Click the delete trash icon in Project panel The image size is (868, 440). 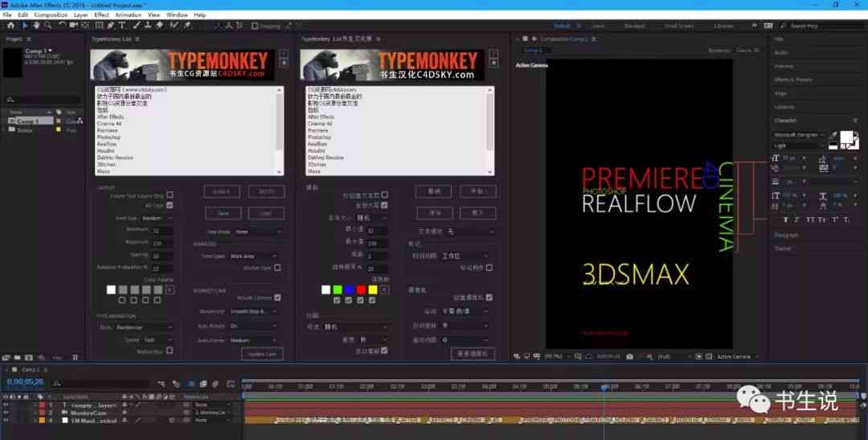point(76,358)
